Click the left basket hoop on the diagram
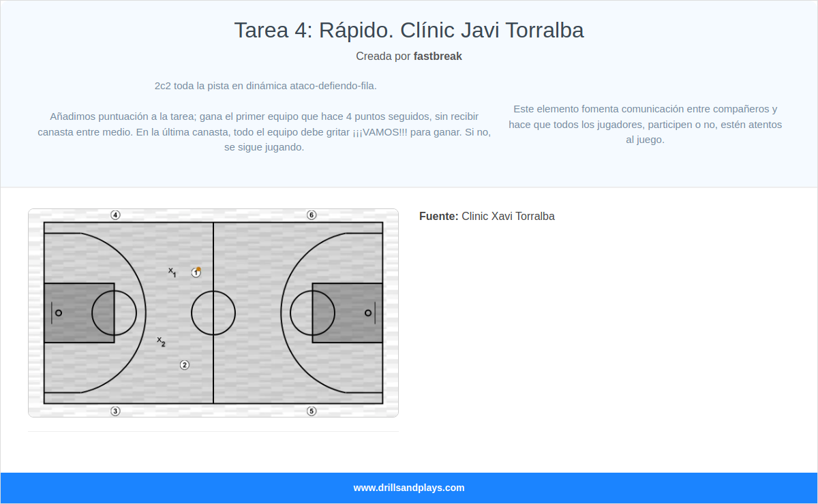 click(60, 313)
